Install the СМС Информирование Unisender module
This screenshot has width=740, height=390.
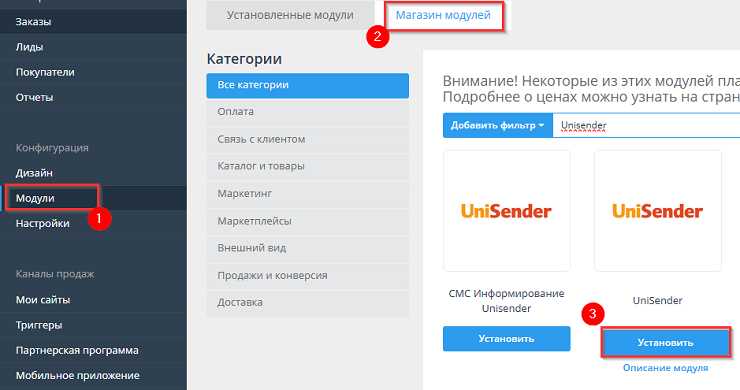506,339
